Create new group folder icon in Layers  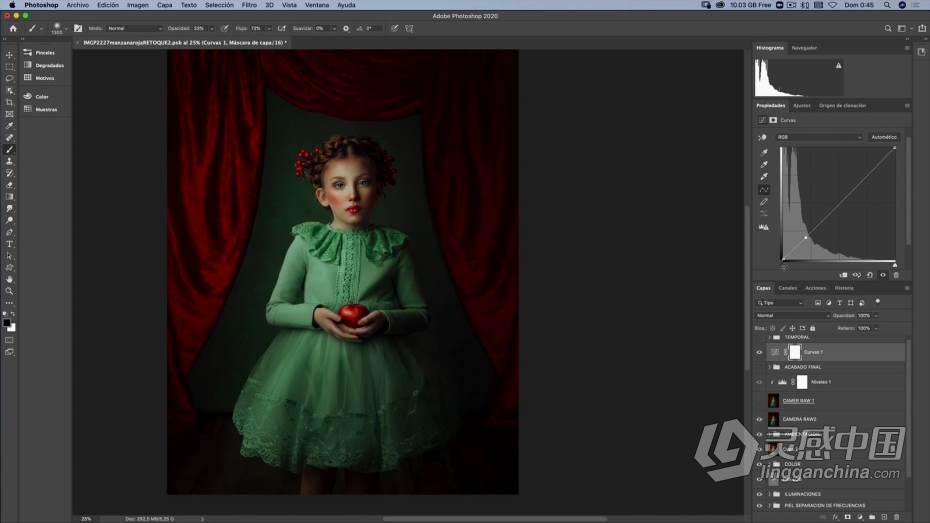872,517
